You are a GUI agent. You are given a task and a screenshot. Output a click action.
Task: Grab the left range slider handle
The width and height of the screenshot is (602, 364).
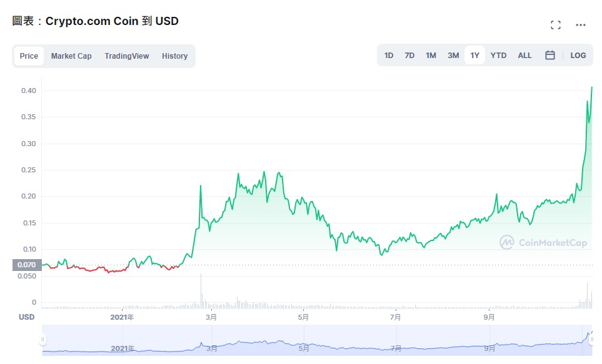(43, 340)
